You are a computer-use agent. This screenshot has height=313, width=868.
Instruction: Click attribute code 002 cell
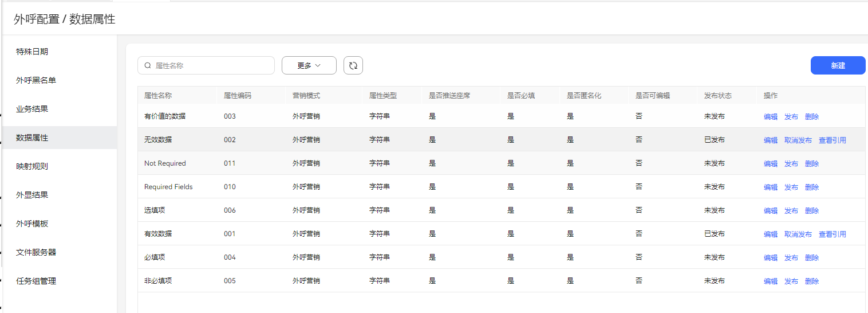tap(230, 139)
